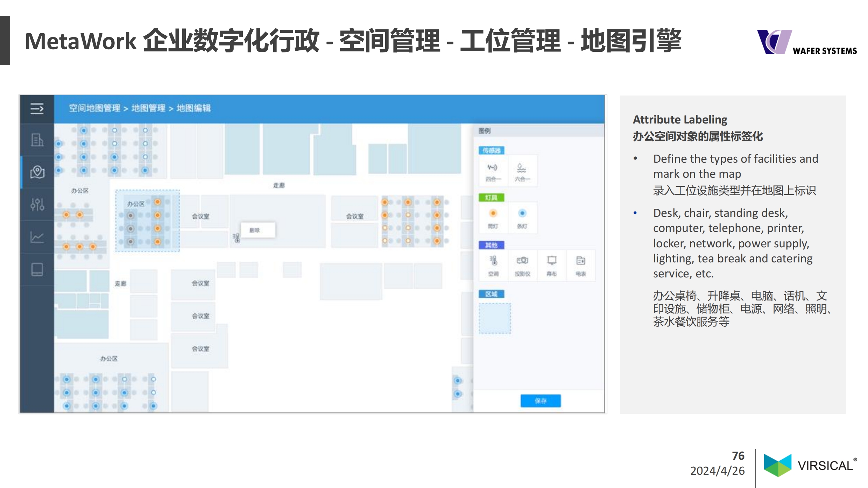This screenshot has height=488, width=868.
Task: Click the Wafer Systems logo
Action: click(x=807, y=42)
